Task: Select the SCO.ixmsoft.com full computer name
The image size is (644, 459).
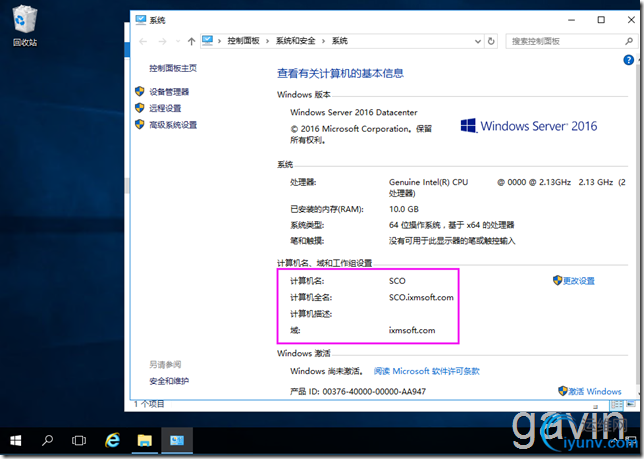Action: pos(421,297)
